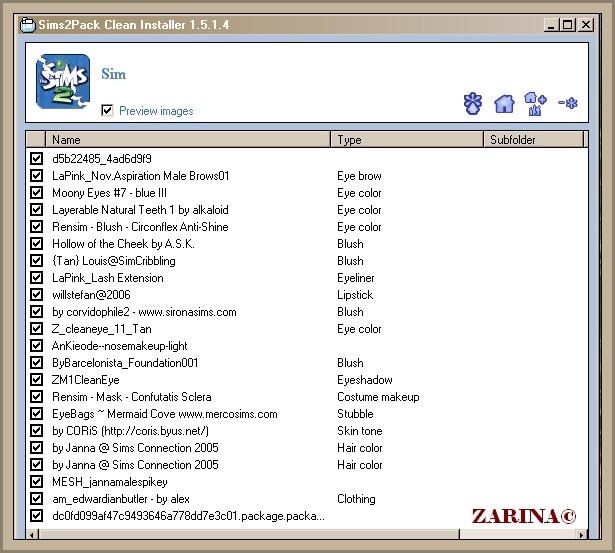Uncheck ByBarcelonista_Foundation001 checkbox
615x553 pixels.
(36, 362)
